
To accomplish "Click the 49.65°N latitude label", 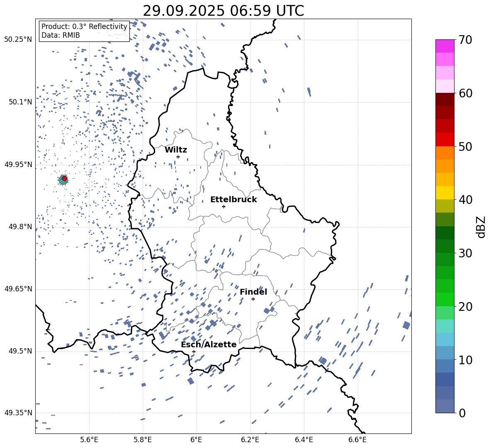I will pos(18,289).
